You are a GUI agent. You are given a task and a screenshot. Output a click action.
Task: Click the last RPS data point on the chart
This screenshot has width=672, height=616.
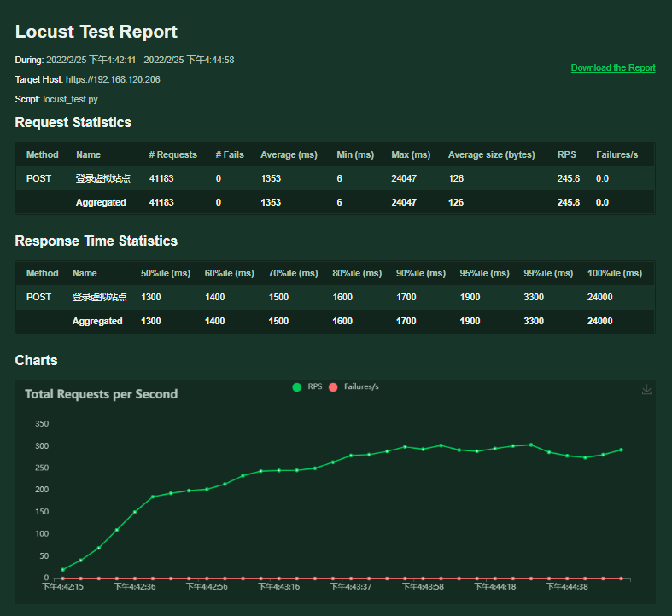point(621,450)
